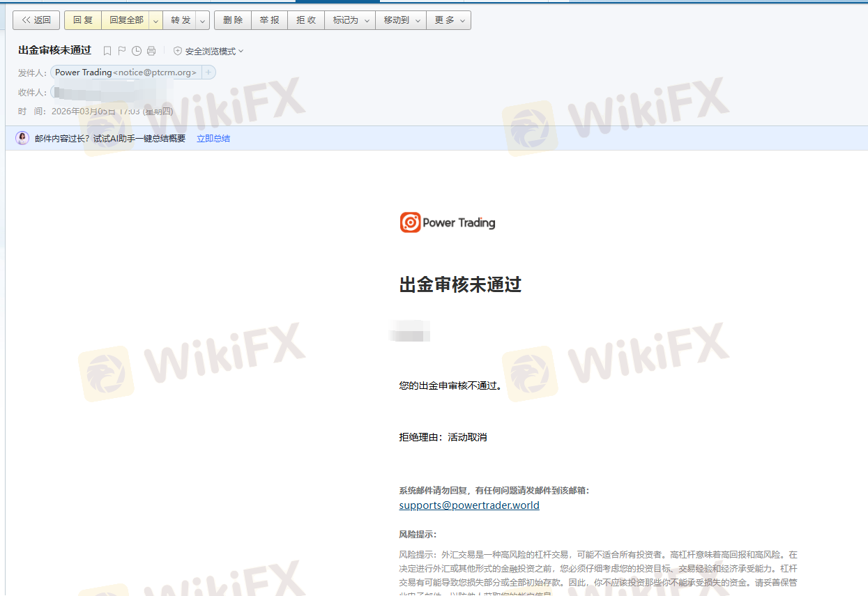The height and width of the screenshot is (596, 868).
Task: Click the shield icon beside 安全浏览模式
Action: point(178,51)
